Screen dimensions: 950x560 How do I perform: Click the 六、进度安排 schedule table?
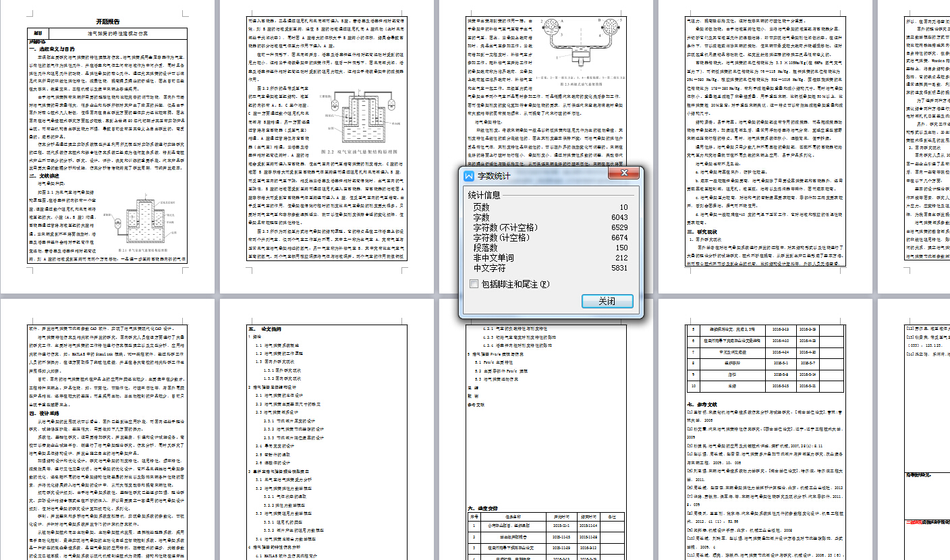point(547,538)
